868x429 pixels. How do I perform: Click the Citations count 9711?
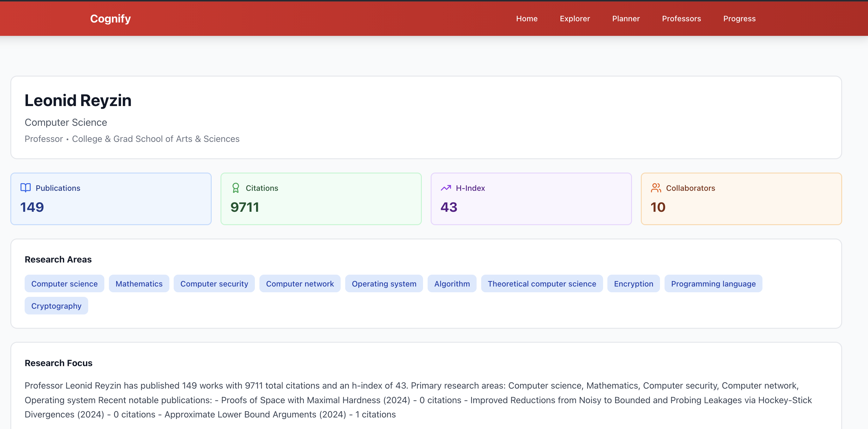(x=245, y=207)
